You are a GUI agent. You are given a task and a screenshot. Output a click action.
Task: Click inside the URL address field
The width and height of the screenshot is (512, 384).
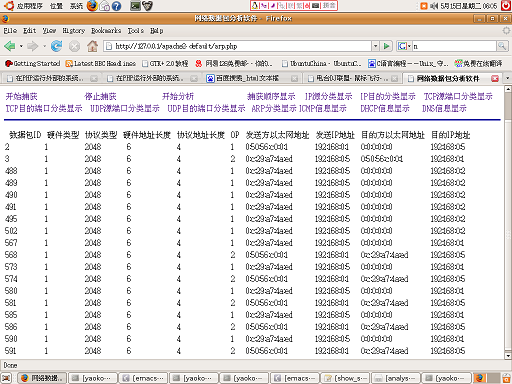coord(237,46)
